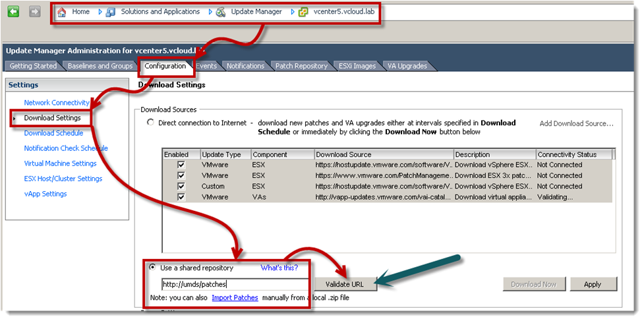Open Virtual Machine Settings

60,163
